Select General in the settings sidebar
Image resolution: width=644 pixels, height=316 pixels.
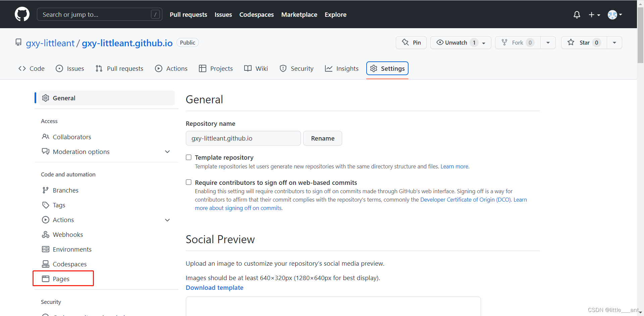(106, 98)
